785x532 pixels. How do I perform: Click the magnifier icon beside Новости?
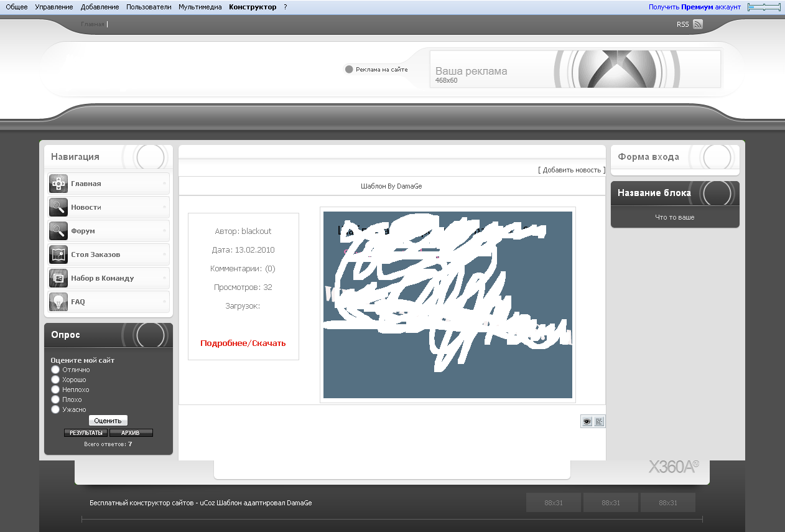(x=58, y=207)
